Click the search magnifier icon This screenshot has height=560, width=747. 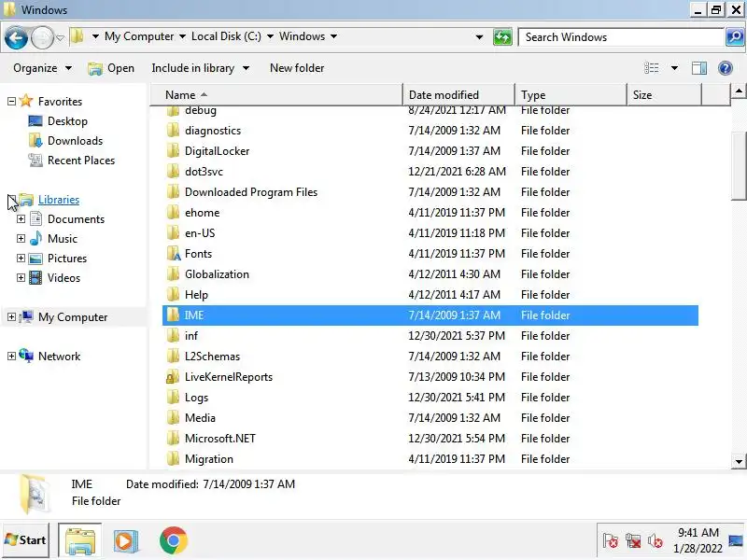(x=735, y=37)
